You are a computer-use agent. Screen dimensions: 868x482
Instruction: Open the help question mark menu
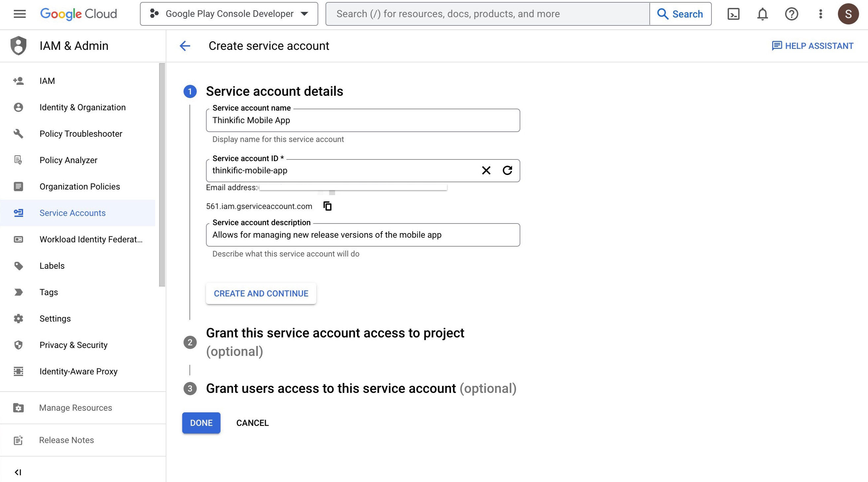pos(791,14)
